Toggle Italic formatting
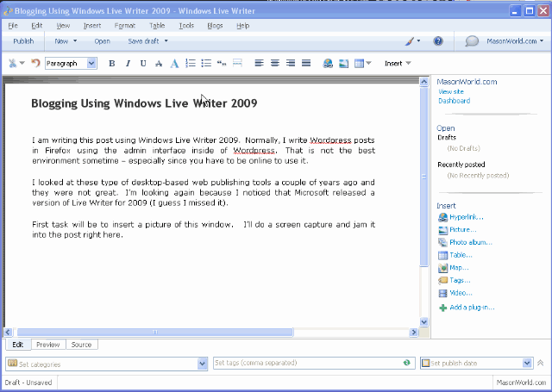The width and height of the screenshot is (552, 392). tap(128, 64)
